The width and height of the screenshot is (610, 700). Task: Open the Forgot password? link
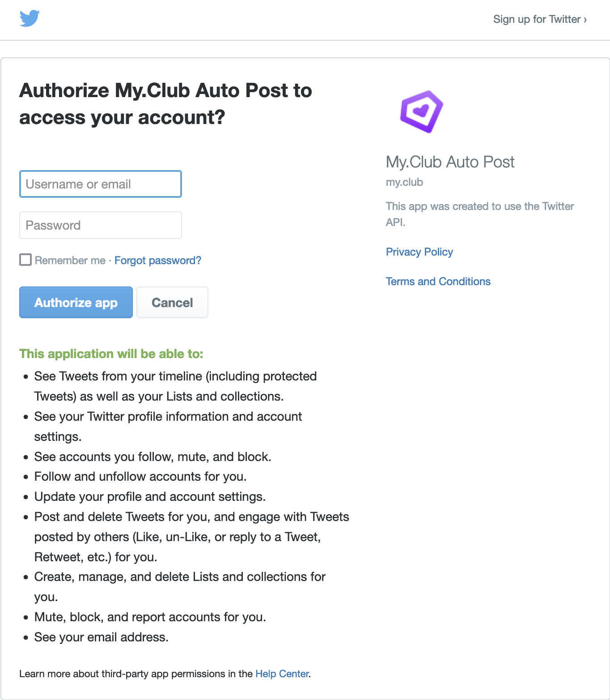tap(158, 260)
